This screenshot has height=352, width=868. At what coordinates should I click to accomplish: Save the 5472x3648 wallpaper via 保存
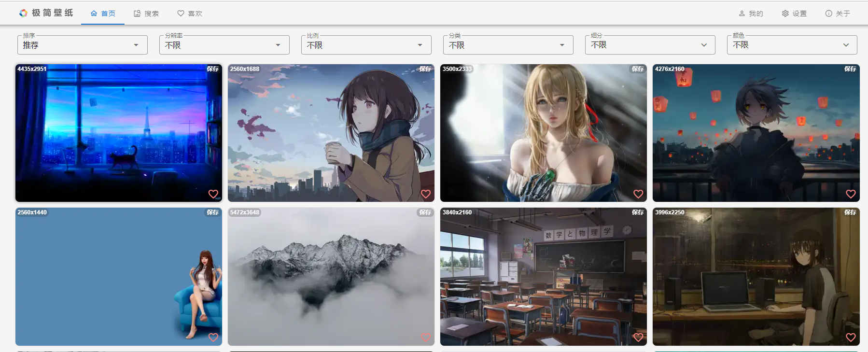click(x=425, y=212)
